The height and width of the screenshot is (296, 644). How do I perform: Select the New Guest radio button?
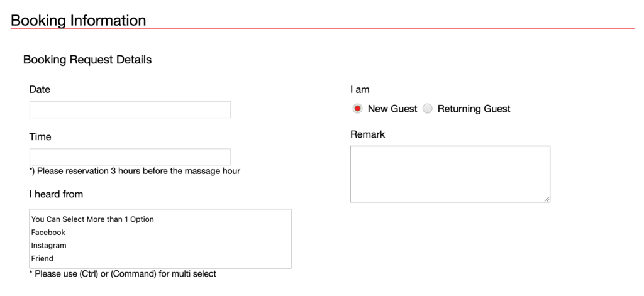357,109
